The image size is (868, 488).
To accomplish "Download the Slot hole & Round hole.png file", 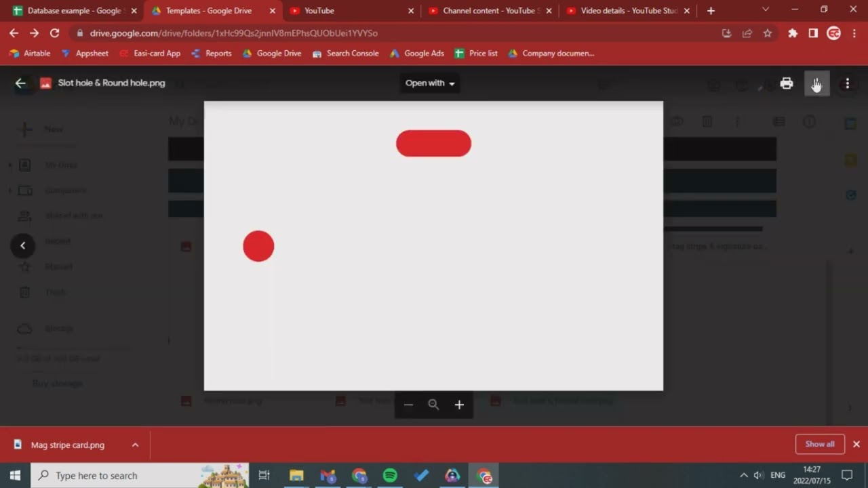I will (x=816, y=83).
